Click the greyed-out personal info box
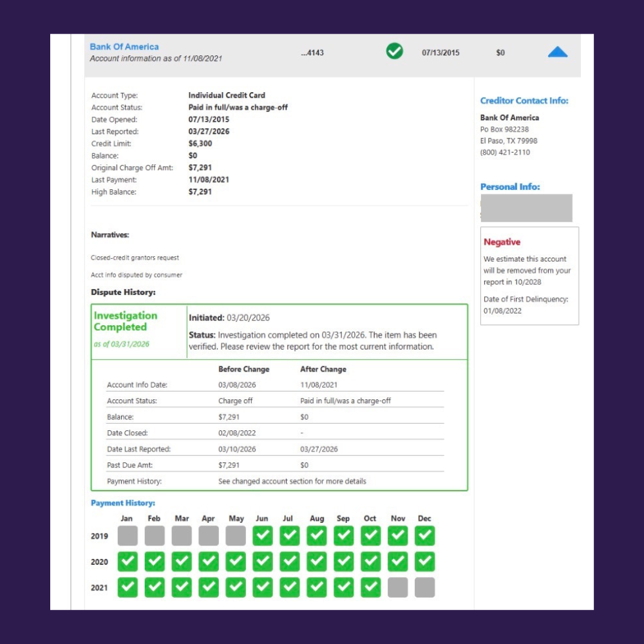The image size is (644, 644). pos(526,208)
